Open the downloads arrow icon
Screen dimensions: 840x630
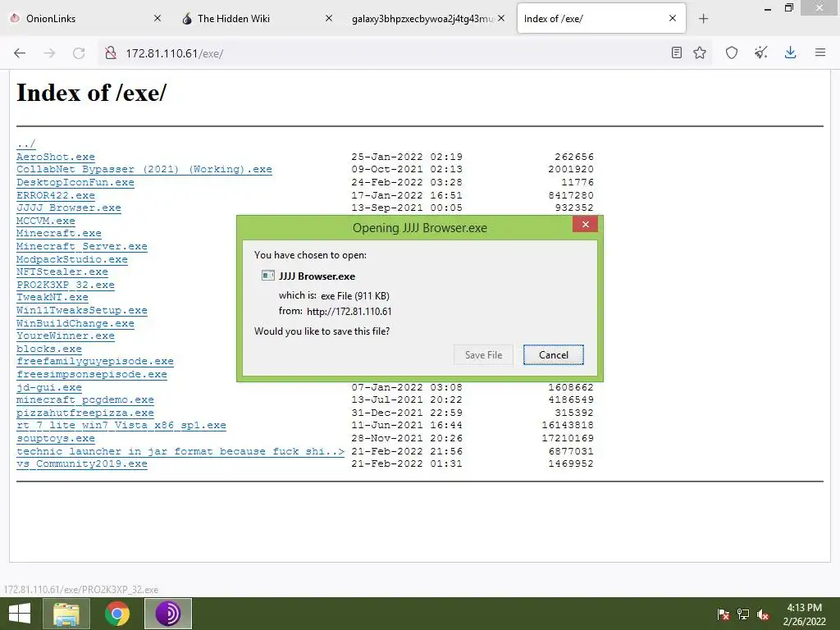pos(790,52)
